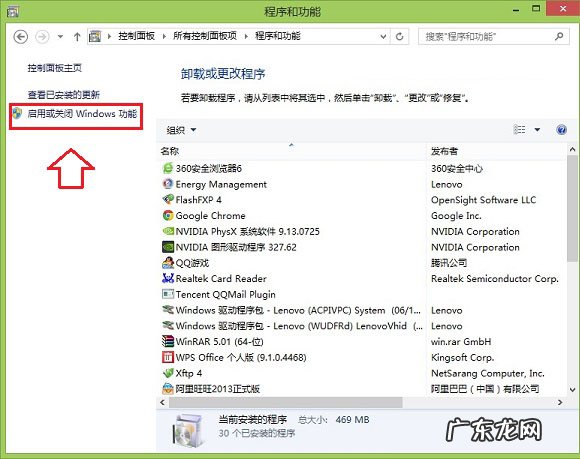
Task: Select the FlashFXP 4 program name
Action: click(199, 200)
